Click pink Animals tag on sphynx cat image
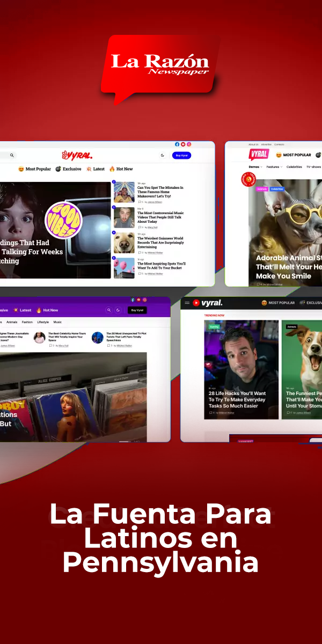This screenshot has width=322, height=644. point(262,189)
